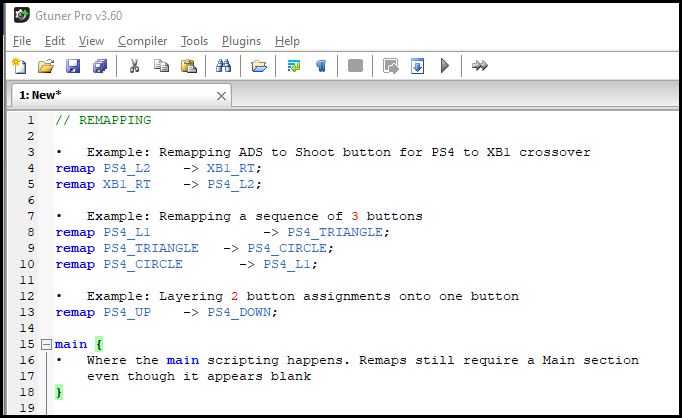Screen dimensions: 682x418
Task: Create a new script file
Action: (x=19, y=66)
